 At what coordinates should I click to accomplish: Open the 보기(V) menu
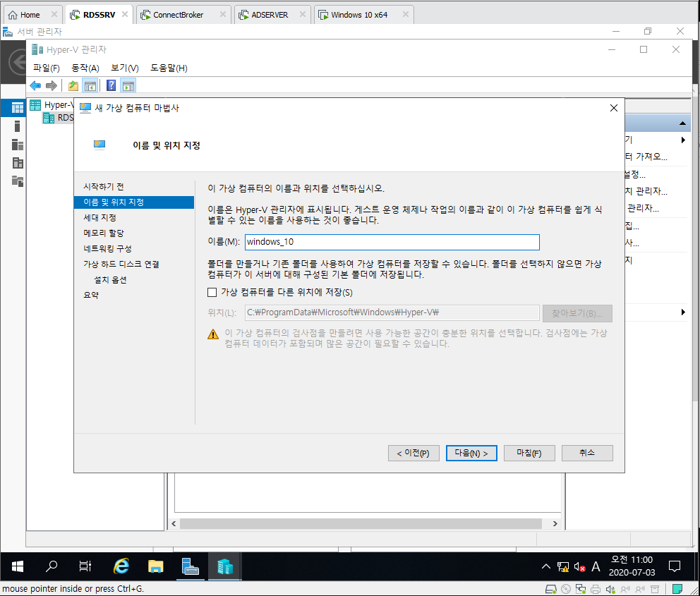(x=125, y=68)
